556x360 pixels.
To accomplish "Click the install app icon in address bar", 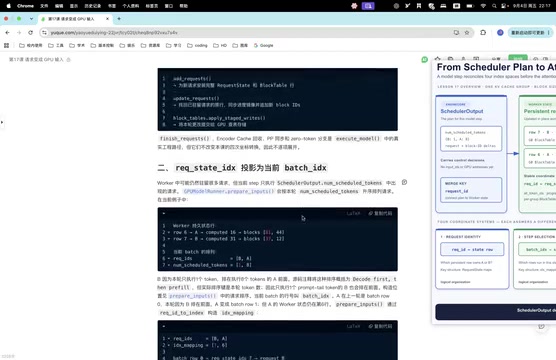I will click(456, 33).
